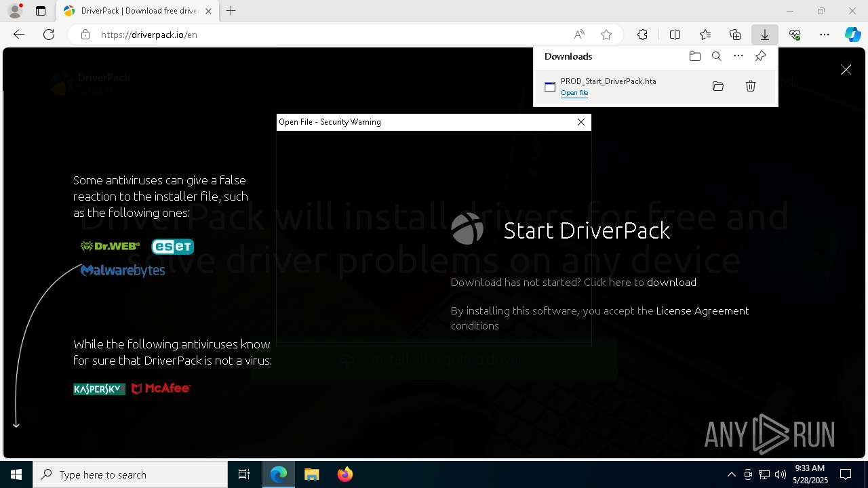
Task: View site information lock icon
Action: [x=85, y=35]
